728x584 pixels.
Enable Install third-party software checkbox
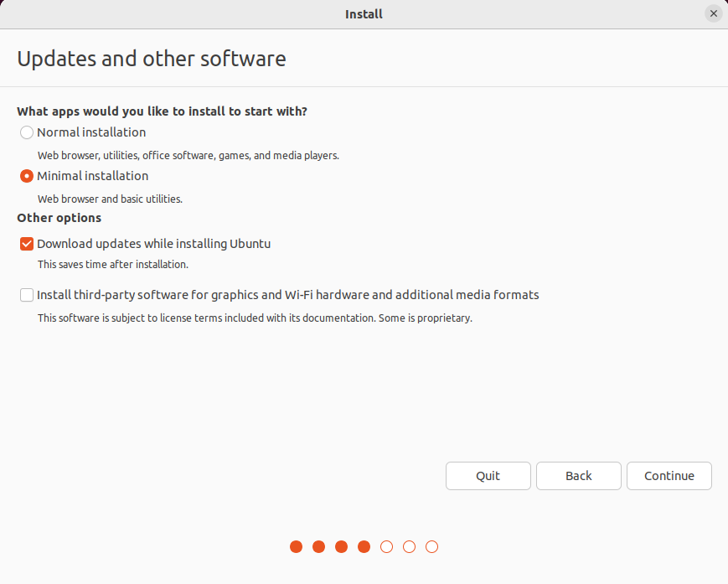[x=27, y=295]
